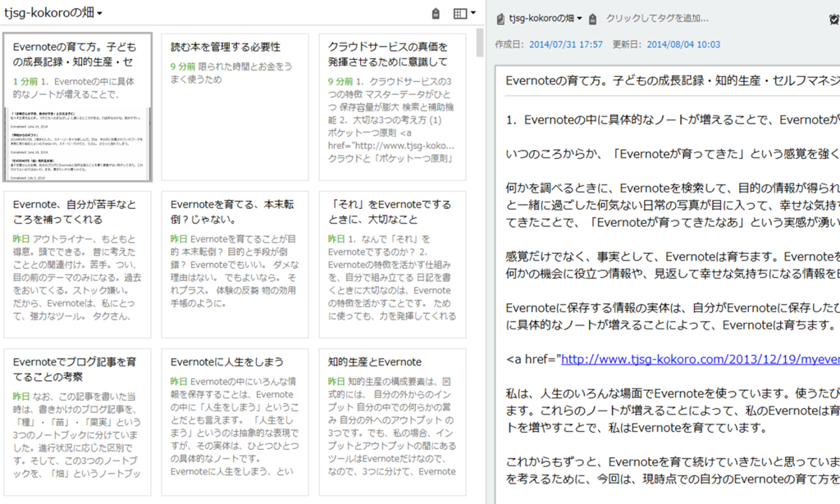The height and width of the screenshot is (504, 840).
Task: Click body line starting 感覚だけでなく、事実として
Action: pyautogui.click(x=673, y=257)
